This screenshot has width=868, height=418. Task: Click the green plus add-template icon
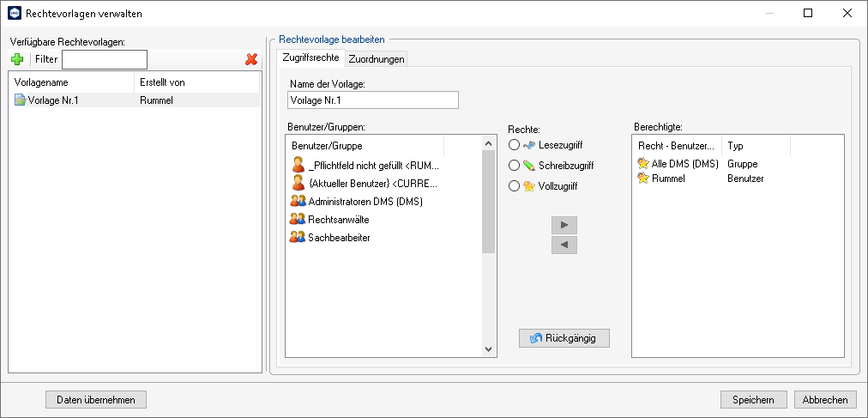17,59
